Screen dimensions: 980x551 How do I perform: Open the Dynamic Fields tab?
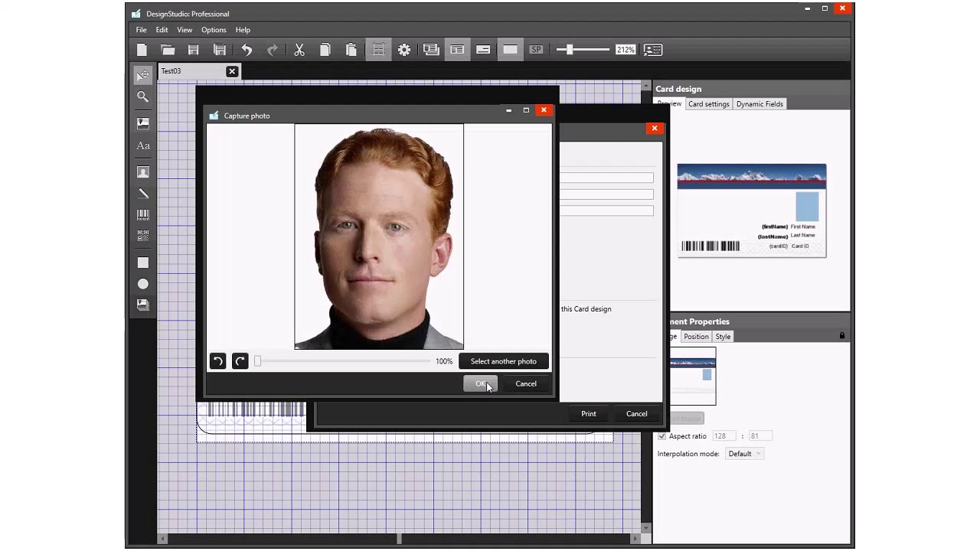(x=759, y=104)
